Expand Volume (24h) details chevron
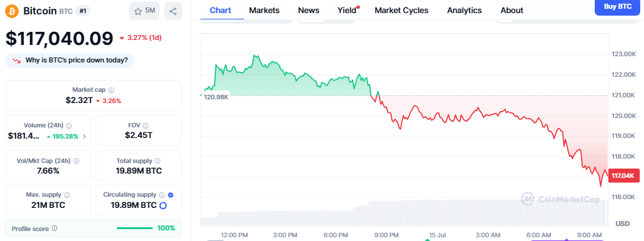 pyautogui.click(x=85, y=137)
